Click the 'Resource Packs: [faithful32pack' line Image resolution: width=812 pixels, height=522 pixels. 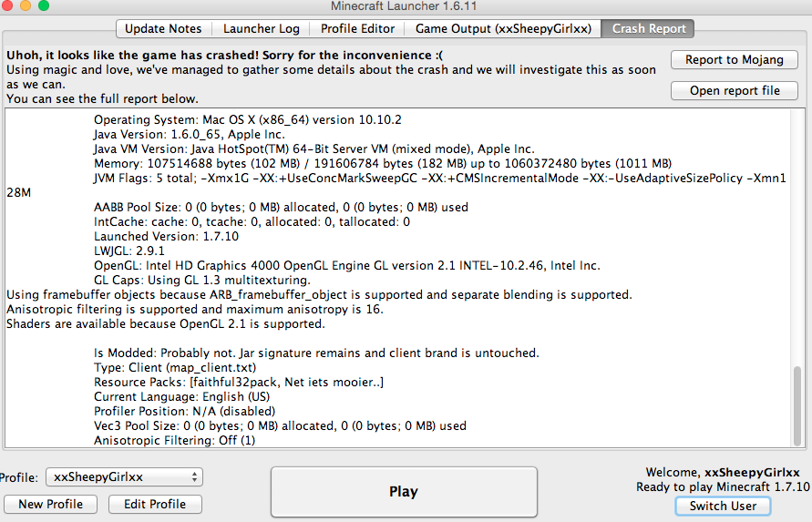pos(239,382)
